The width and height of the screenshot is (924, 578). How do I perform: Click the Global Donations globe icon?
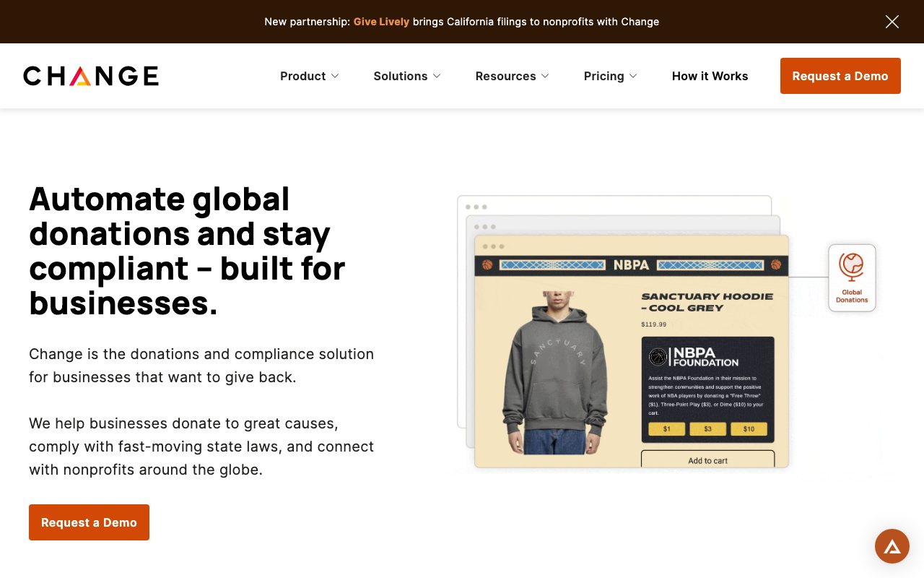pyautogui.click(x=852, y=267)
